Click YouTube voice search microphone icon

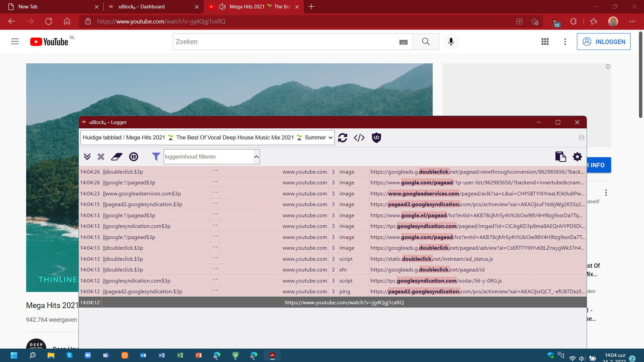[x=451, y=42]
